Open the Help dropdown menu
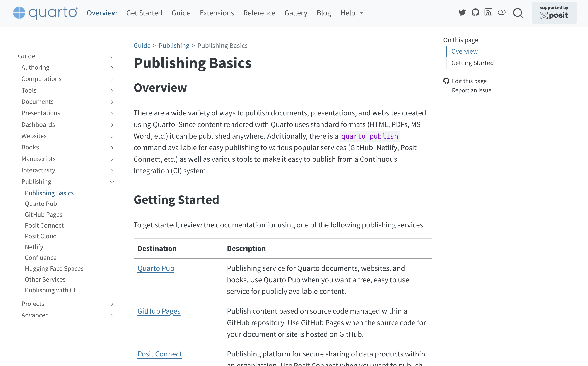The width and height of the screenshot is (588, 366). tap(352, 13)
